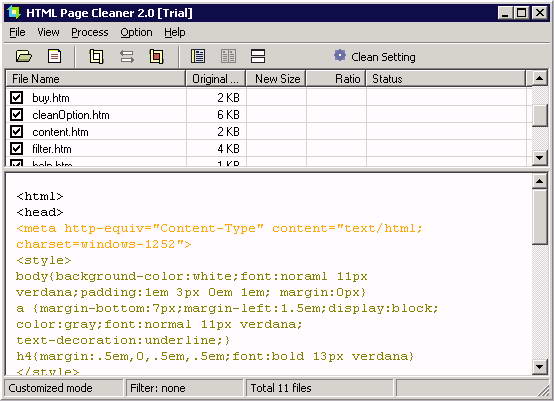Click the <head> tag line
This screenshot has width=554, height=401.
coord(40,212)
